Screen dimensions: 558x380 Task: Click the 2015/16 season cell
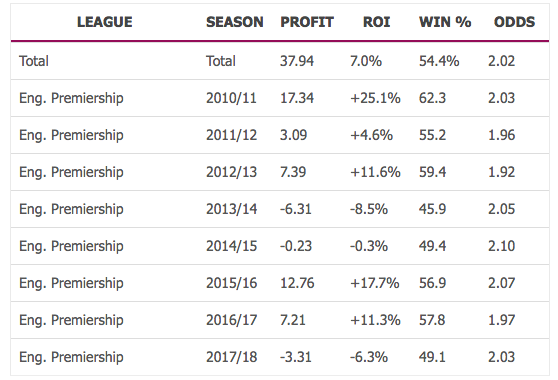[231, 283]
